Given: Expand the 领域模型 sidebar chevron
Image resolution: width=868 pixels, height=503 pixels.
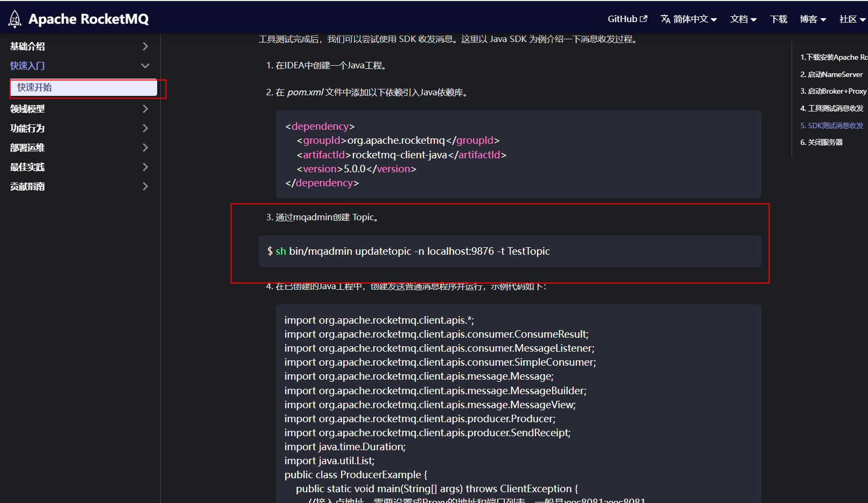Looking at the screenshot, I should (x=145, y=109).
